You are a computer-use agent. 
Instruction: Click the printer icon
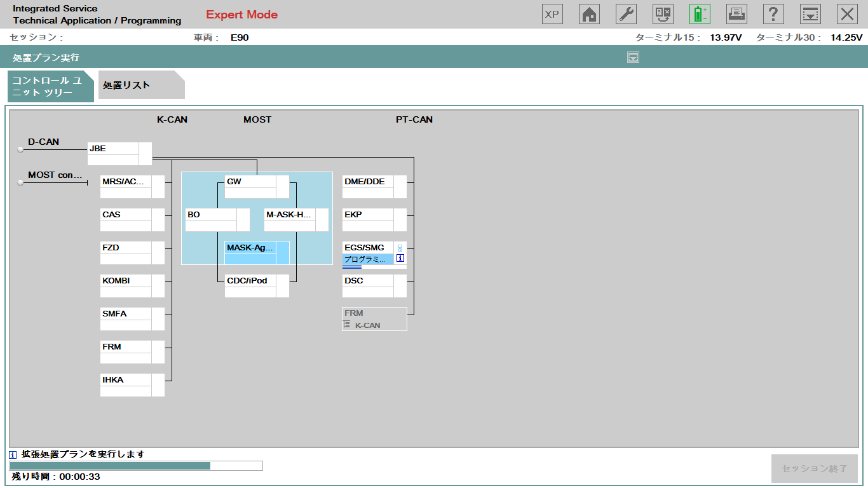click(736, 14)
